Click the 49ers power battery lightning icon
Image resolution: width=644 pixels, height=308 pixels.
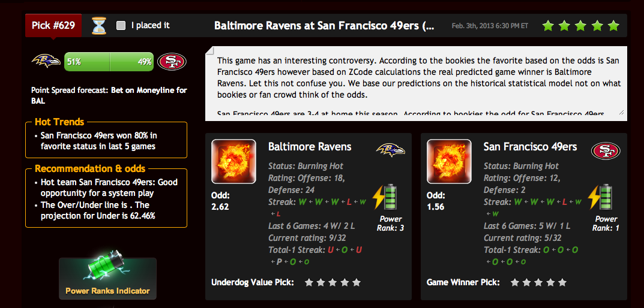pyautogui.click(x=600, y=197)
